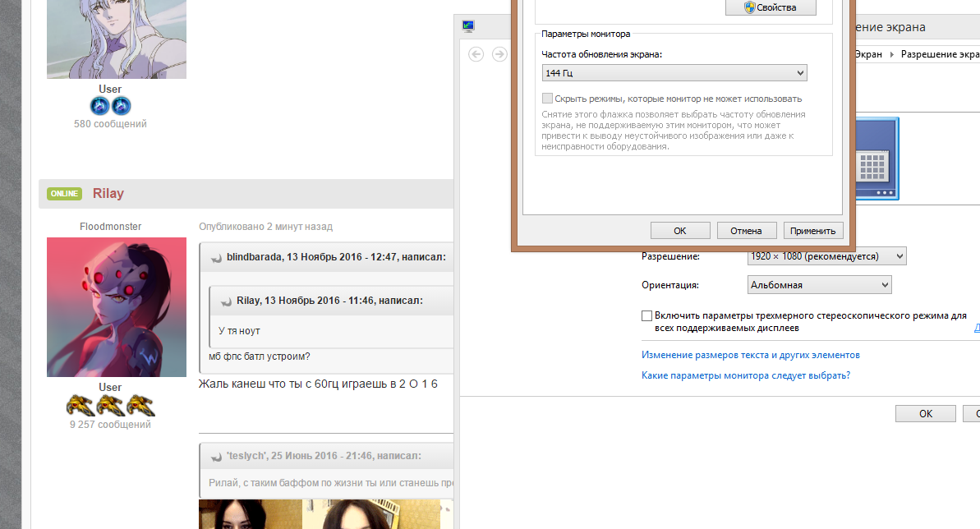
Task: Select a blue rank badge icon under the User label
Action: pyautogui.click(x=99, y=105)
